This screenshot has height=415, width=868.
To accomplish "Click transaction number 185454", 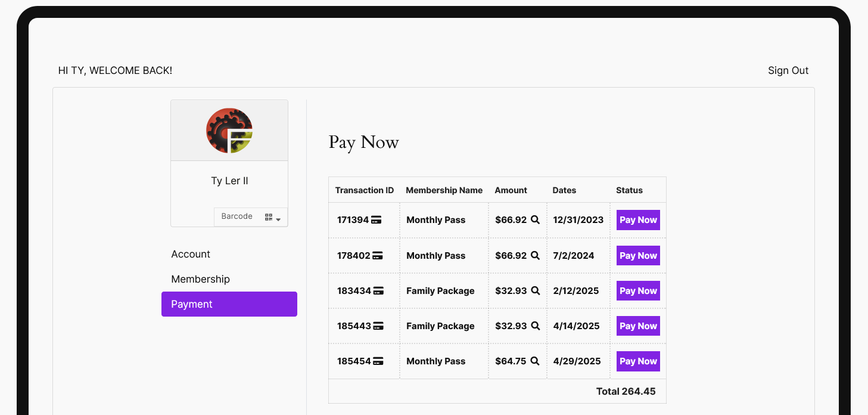I will 354,361.
